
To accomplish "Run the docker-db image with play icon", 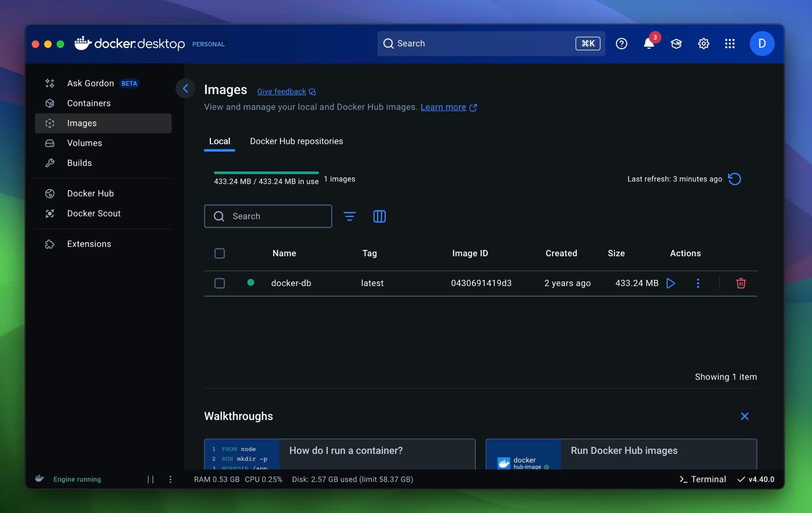I will tap(670, 283).
